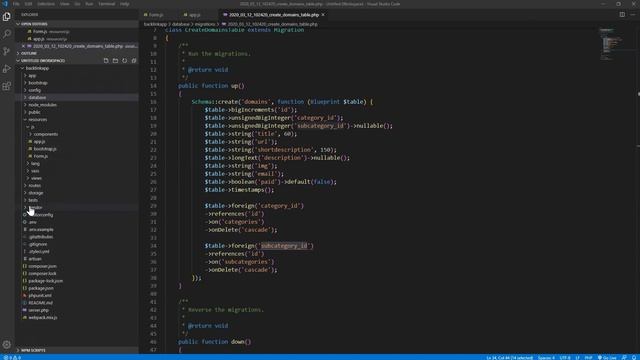Image resolution: width=640 pixels, height=360 pixels.
Task: Open the File menu
Action: tap(16, 4)
